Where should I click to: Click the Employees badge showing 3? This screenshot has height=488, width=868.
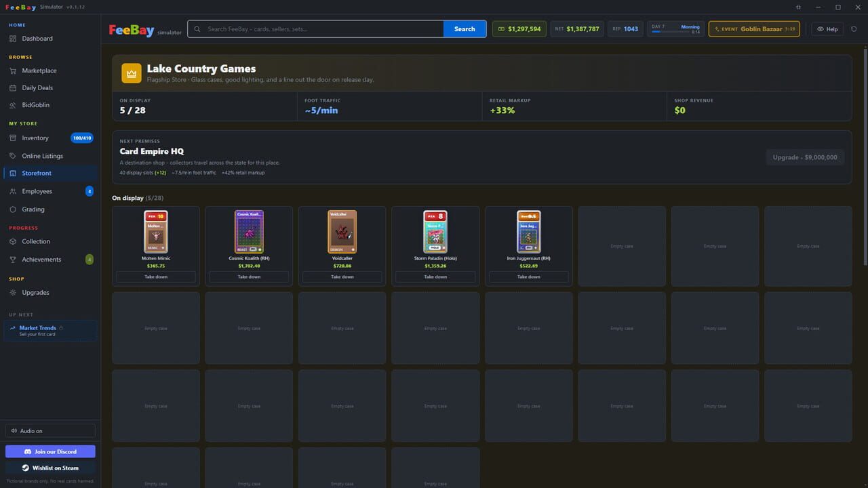tap(89, 191)
